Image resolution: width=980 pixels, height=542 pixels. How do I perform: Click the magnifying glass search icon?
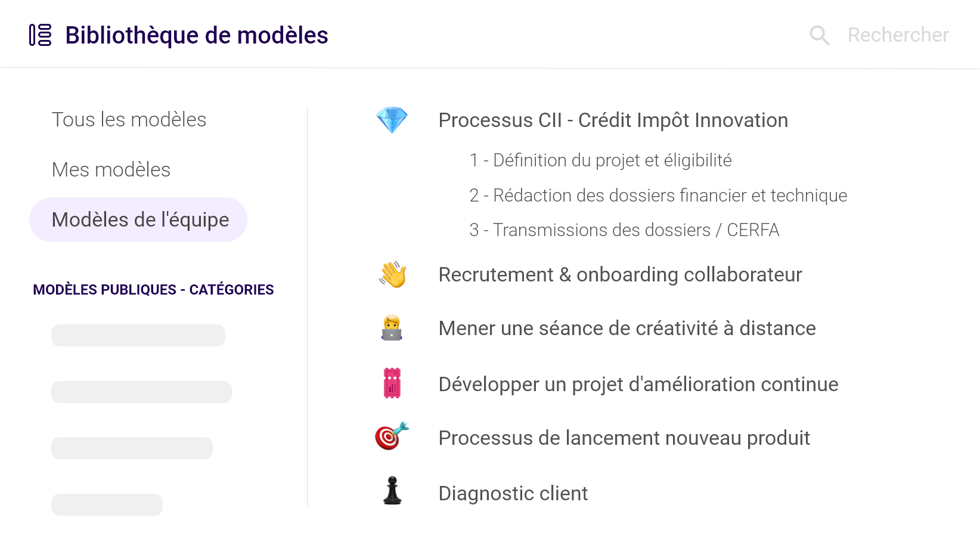819,35
